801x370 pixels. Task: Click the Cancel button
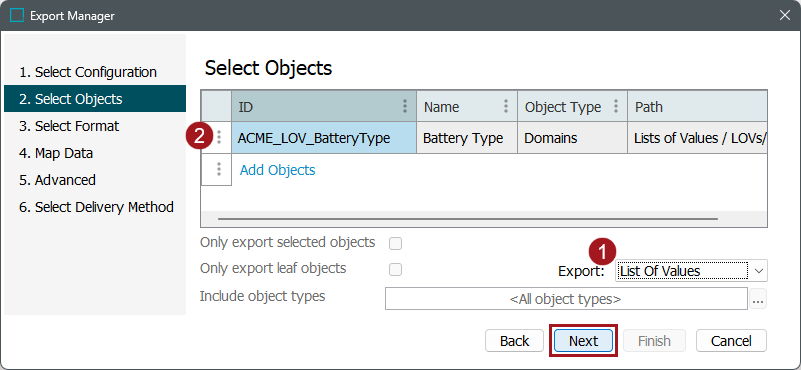(732, 341)
